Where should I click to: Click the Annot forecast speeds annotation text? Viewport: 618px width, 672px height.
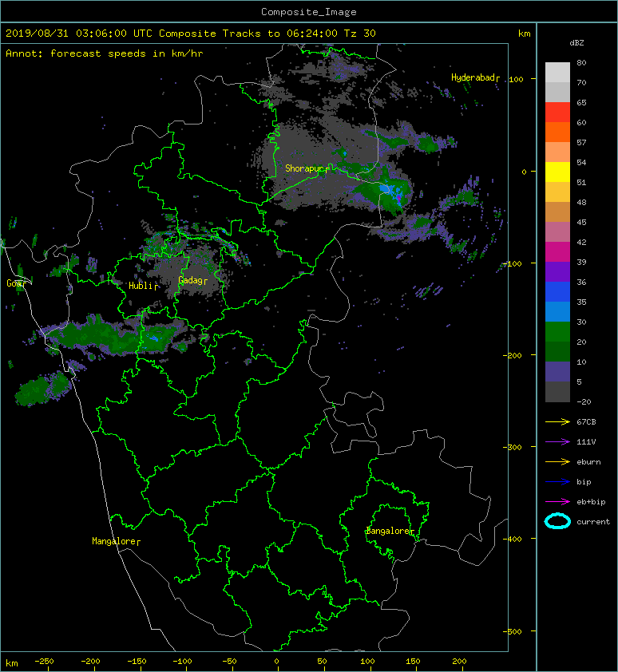[105, 53]
